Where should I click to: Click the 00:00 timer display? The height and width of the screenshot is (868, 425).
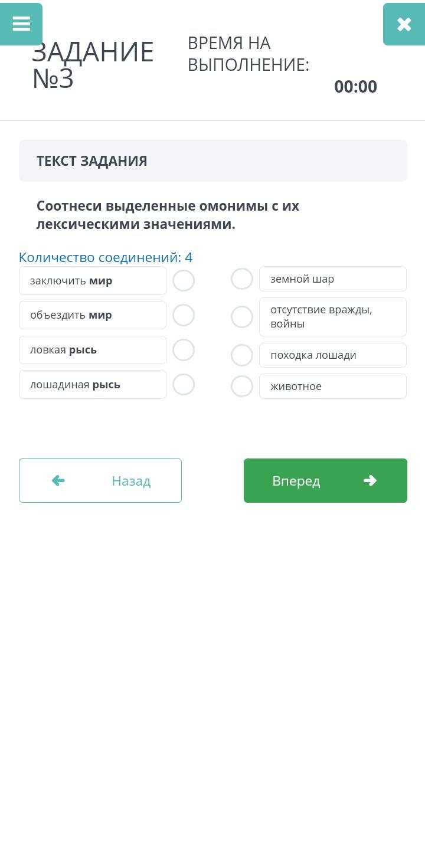355,87
